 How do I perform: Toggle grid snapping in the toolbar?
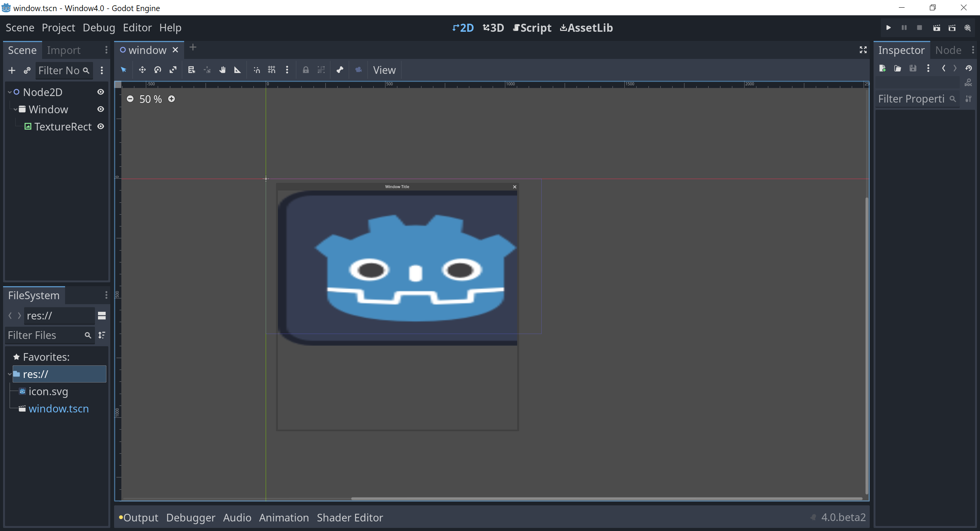(x=271, y=70)
